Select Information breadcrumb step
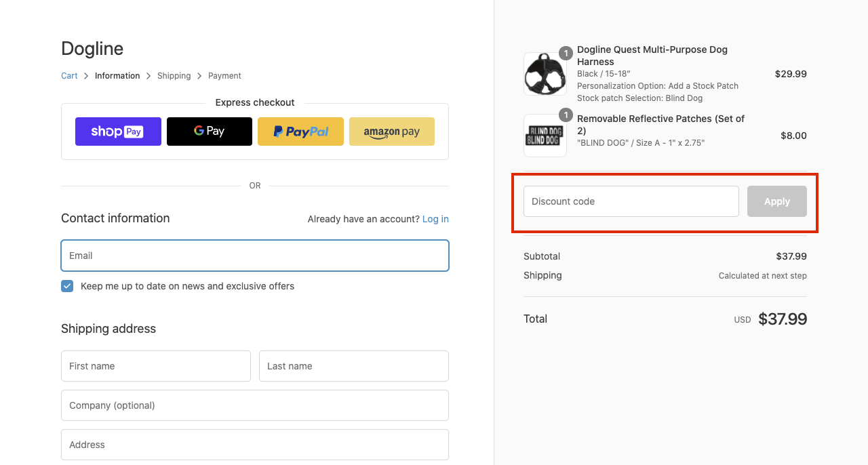868x465 pixels. tap(117, 76)
